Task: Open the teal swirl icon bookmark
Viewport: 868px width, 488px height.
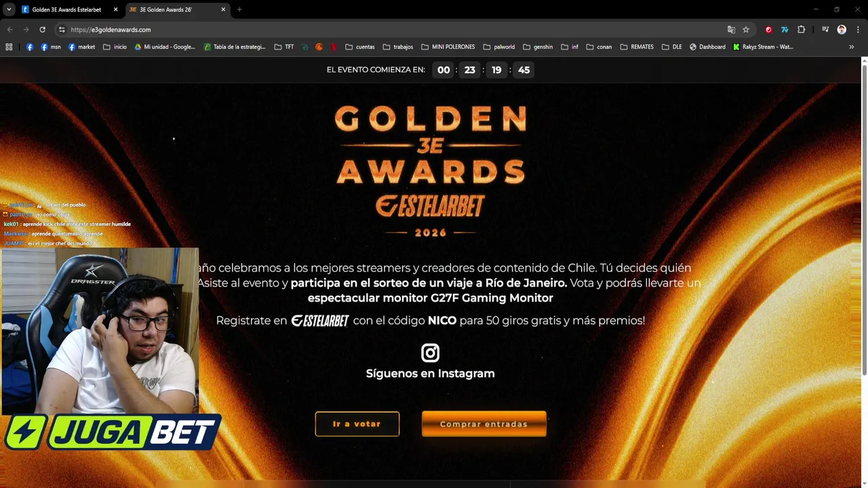Action: pyautogui.click(x=305, y=47)
